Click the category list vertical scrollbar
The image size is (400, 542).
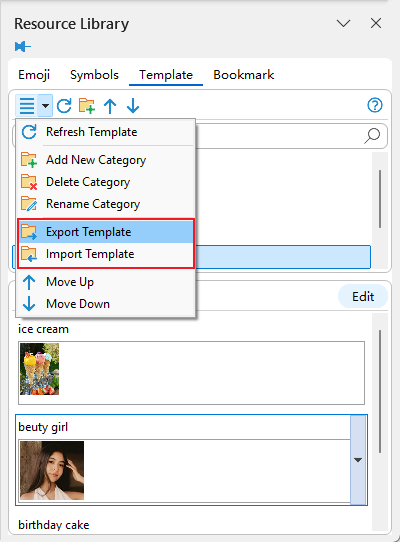coord(380,199)
